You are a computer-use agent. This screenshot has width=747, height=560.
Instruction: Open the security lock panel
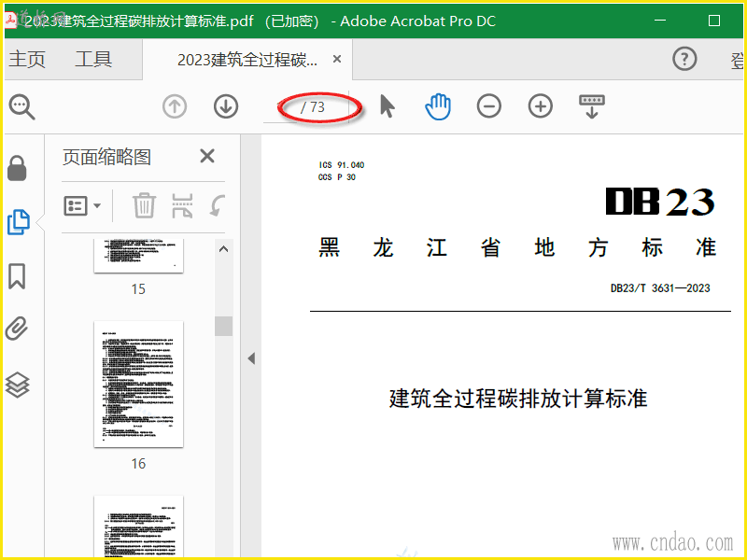[x=17, y=168]
